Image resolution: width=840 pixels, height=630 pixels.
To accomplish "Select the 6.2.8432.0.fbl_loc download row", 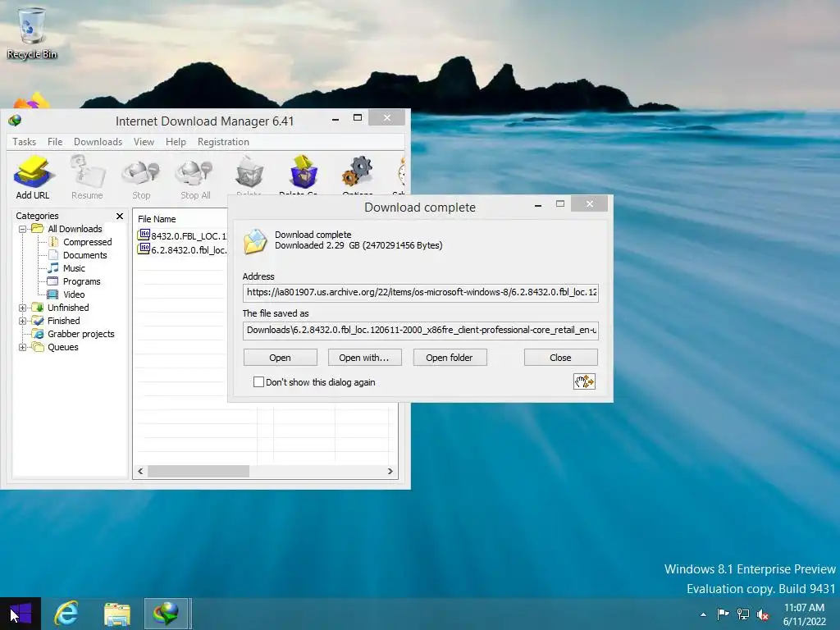I will pyautogui.click(x=182, y=249).
